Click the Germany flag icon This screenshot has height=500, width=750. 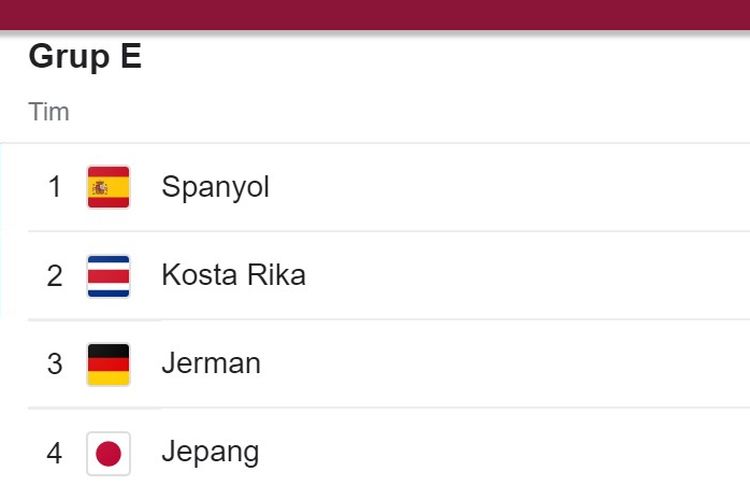(x=109, y=365)
